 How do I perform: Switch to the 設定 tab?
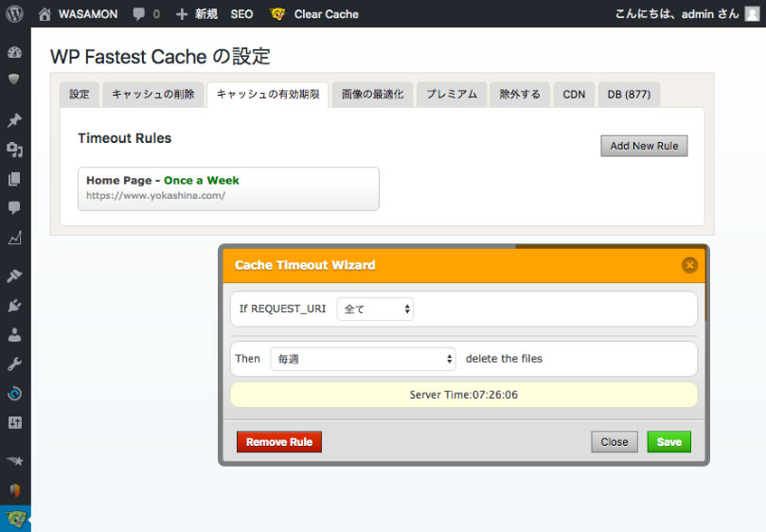click(x=80, y=95)
